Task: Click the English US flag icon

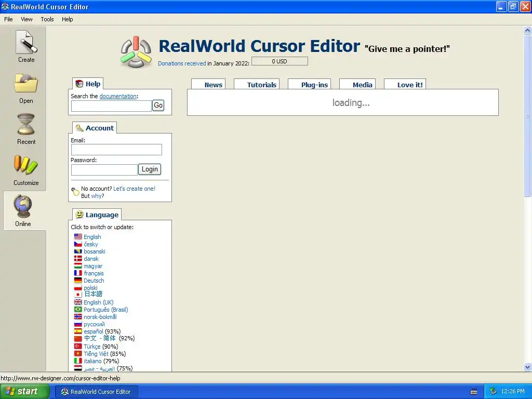Action: [78, 237]
